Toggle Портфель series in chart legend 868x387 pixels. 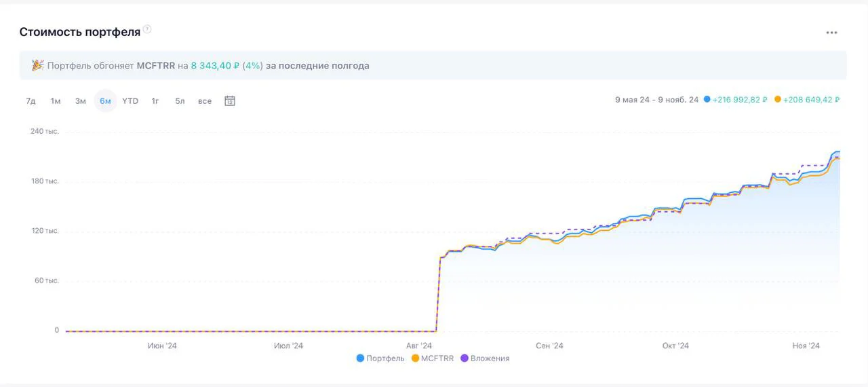click(380, 358)
